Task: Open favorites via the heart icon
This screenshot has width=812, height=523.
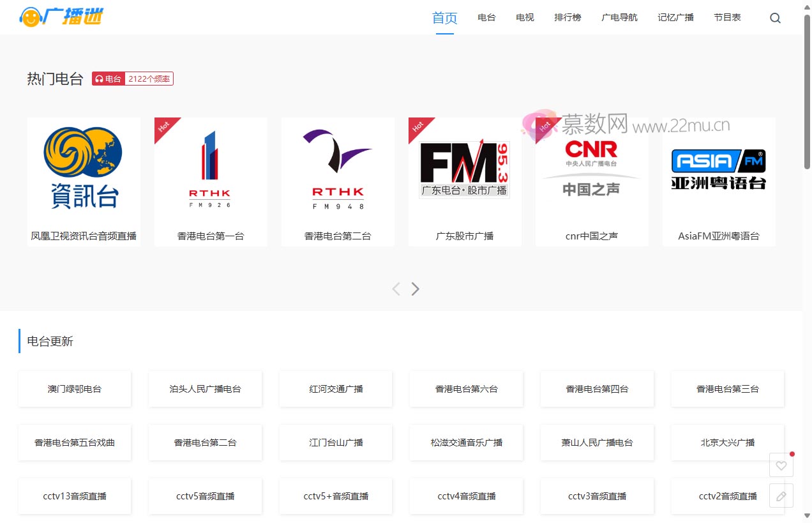Action: coord(781,465)
